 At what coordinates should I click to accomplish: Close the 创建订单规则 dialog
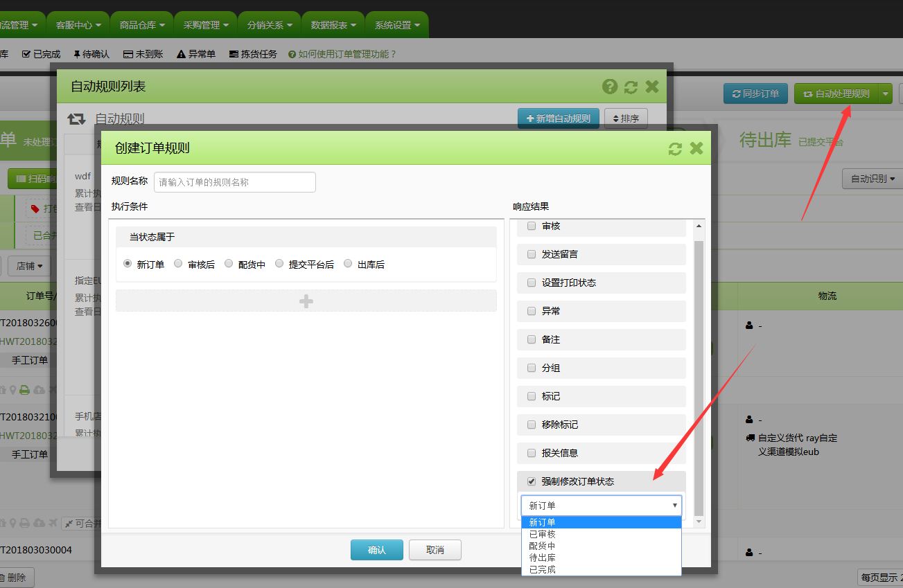pos(696,148)
